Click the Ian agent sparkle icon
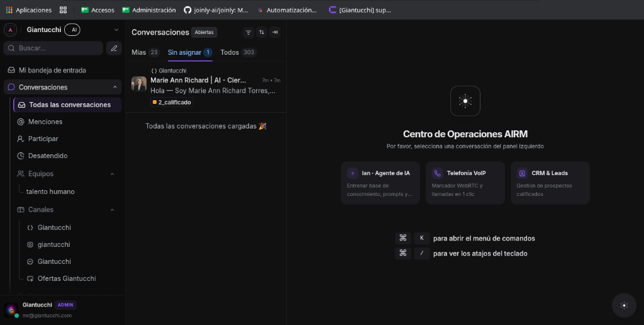644x325 pixels. pyautogui.click(x=352, y=173)
